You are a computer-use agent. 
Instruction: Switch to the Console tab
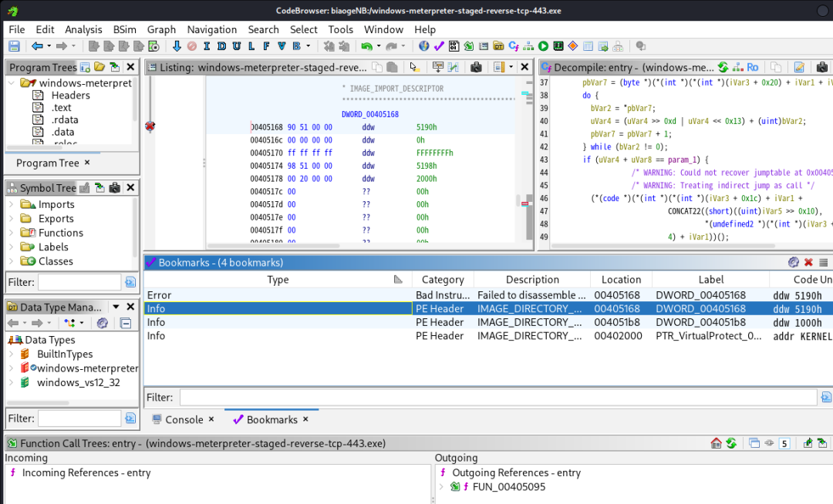[x=184, y=419]
